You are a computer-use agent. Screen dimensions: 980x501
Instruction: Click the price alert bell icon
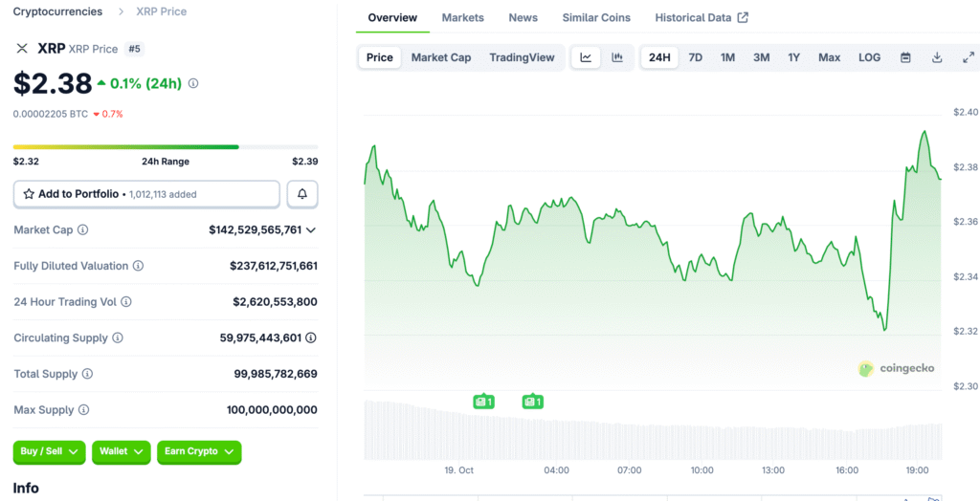coord(302,194)
